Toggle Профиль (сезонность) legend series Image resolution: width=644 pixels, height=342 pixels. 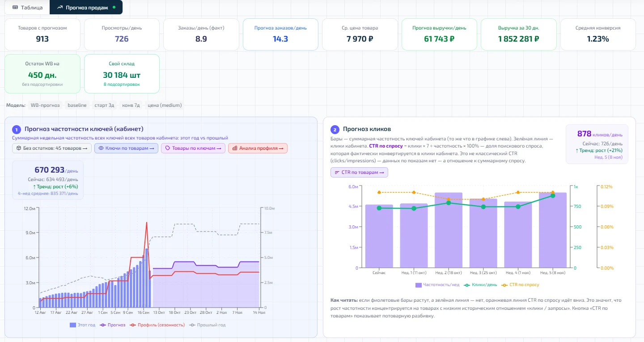(x=157, y=325)
